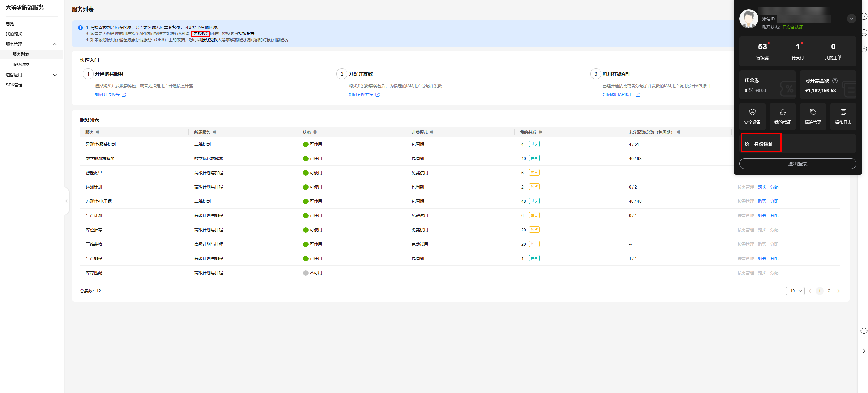
Task: Click the 退出登录 logout button
Action: (x=797, y=164)
